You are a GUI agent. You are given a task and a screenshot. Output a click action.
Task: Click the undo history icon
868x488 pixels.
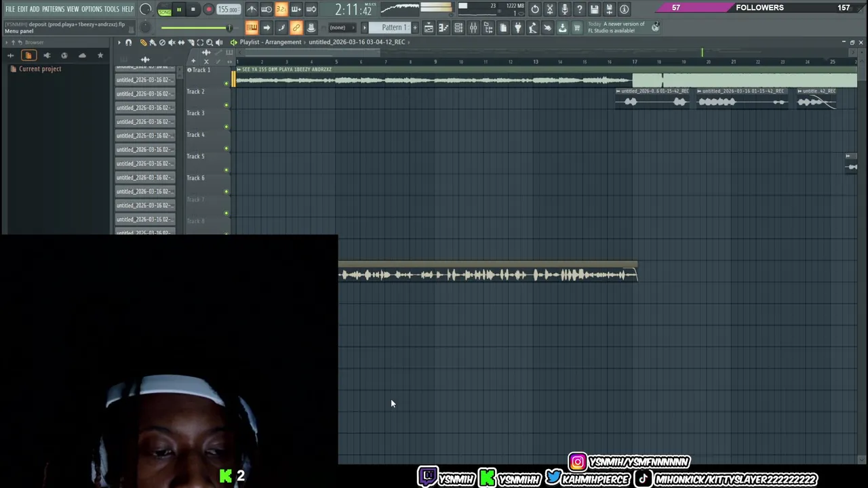(x=534, y=9)
